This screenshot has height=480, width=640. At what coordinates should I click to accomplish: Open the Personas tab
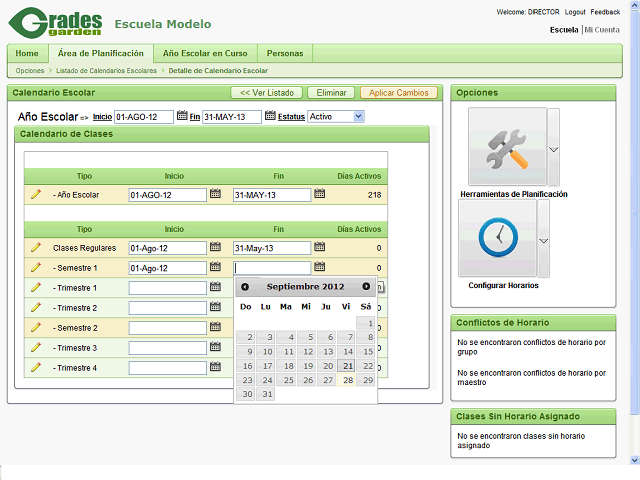tap(285, 53)
